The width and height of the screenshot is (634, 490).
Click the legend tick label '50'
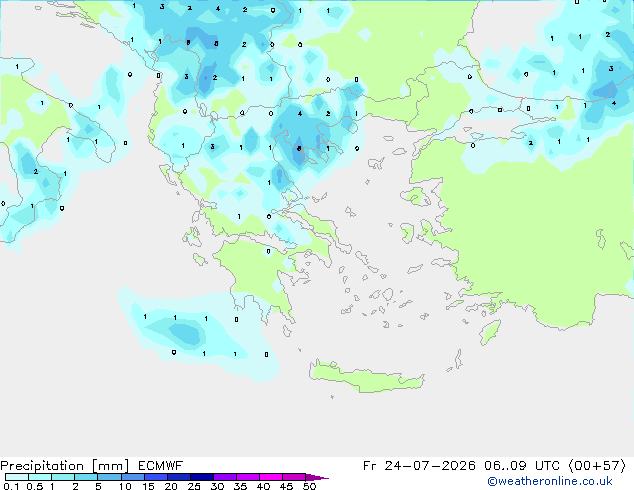pos(310,486)
